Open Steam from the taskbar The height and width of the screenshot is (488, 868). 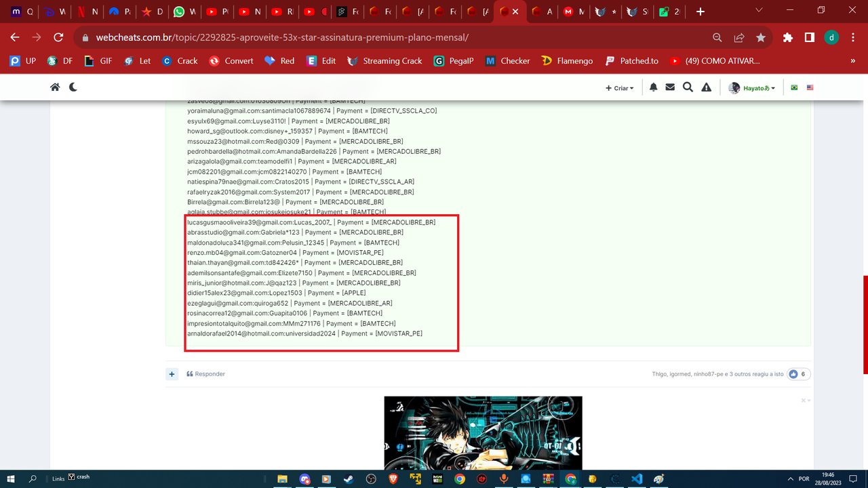(x=349, y=479)
